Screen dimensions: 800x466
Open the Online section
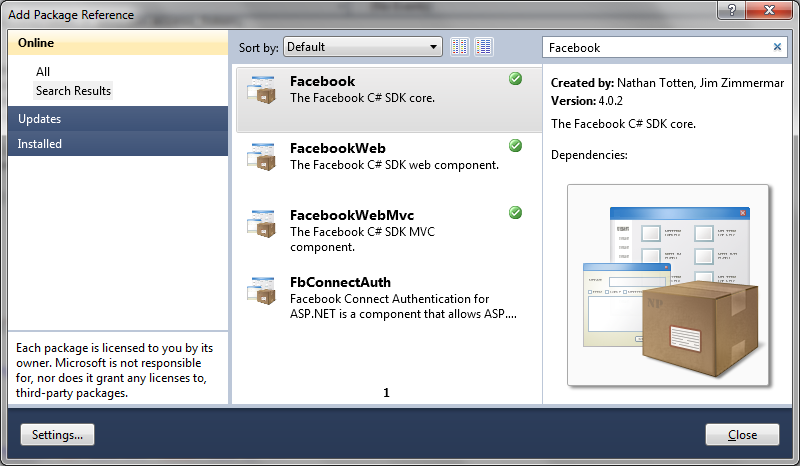[x=118, y=43]
